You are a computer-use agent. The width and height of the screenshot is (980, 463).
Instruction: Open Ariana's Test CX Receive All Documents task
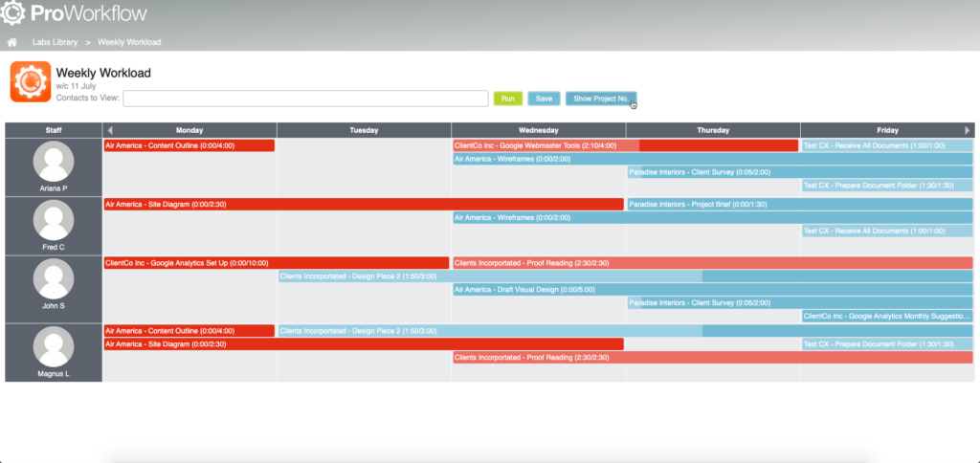point(887,145)
